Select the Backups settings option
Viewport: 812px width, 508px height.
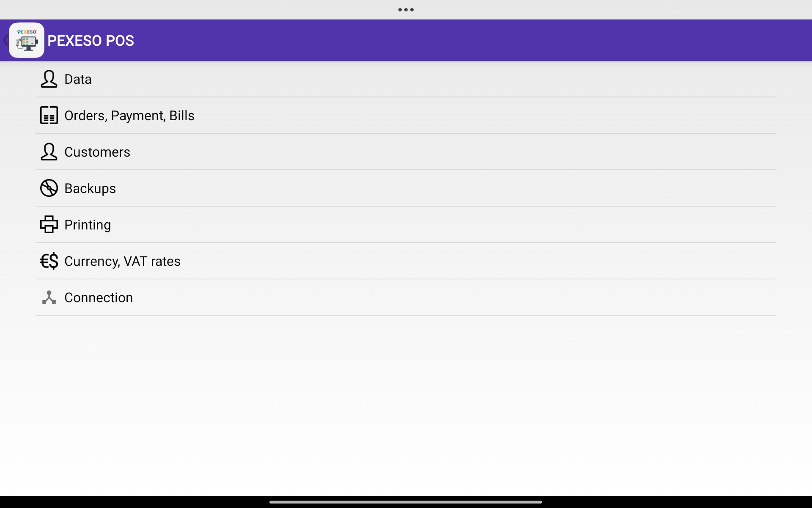tap(90, 188)
